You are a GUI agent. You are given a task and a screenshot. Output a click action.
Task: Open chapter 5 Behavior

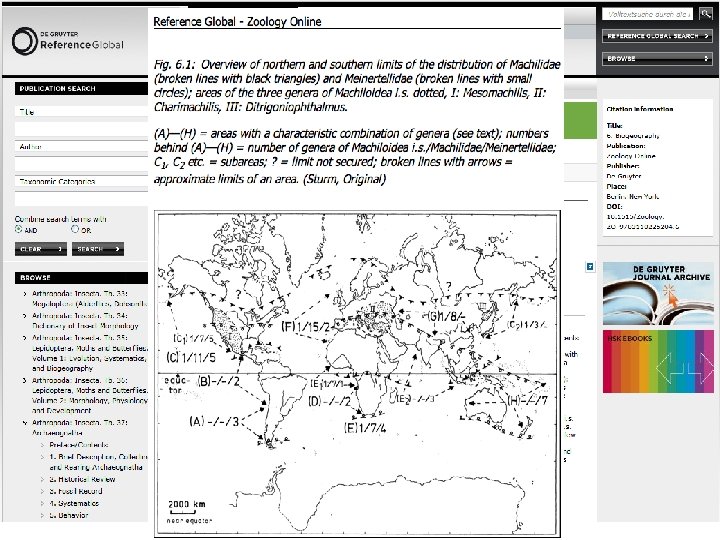(x=69, y=515)
